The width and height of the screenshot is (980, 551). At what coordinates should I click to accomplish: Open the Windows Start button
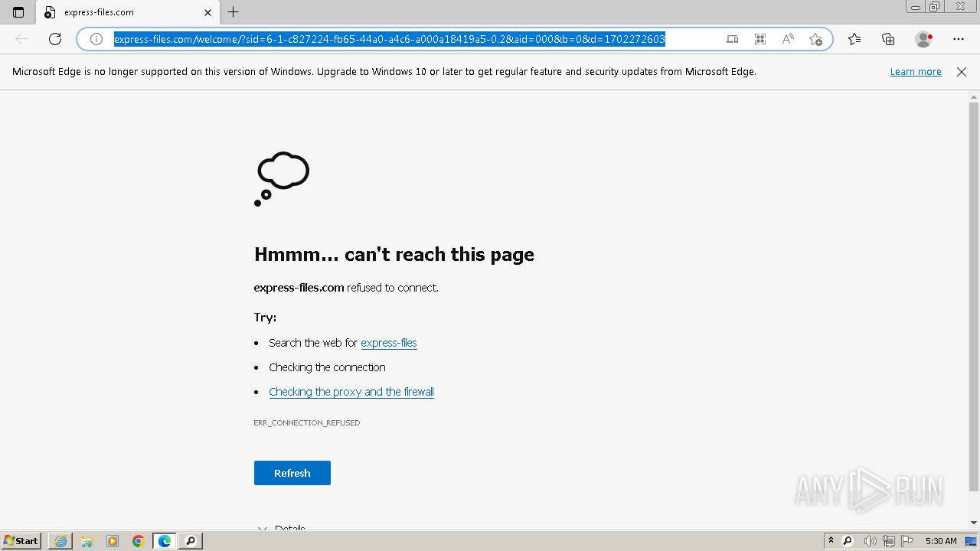click(21, 541)
